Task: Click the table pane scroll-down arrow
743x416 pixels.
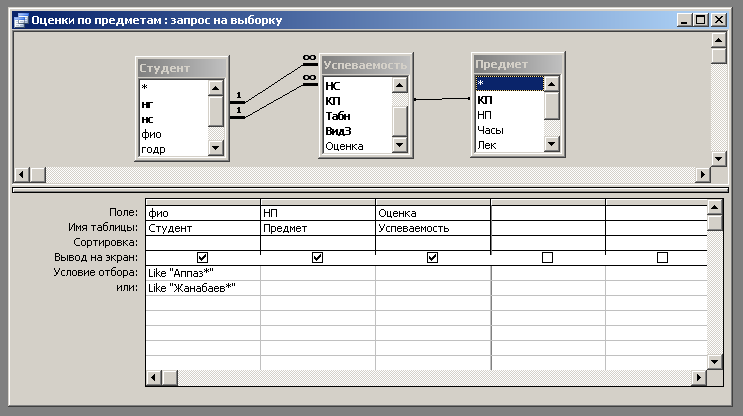Action: (x=719, y=159)
